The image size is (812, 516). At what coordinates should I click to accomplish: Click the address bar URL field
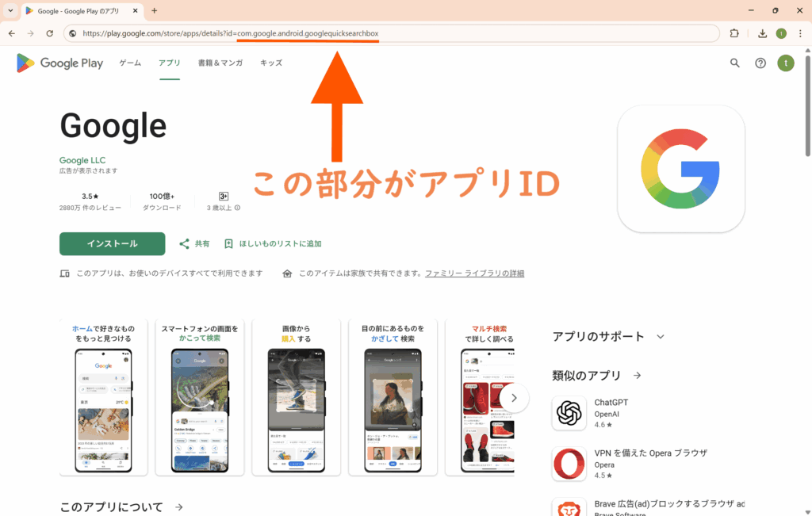396,33
